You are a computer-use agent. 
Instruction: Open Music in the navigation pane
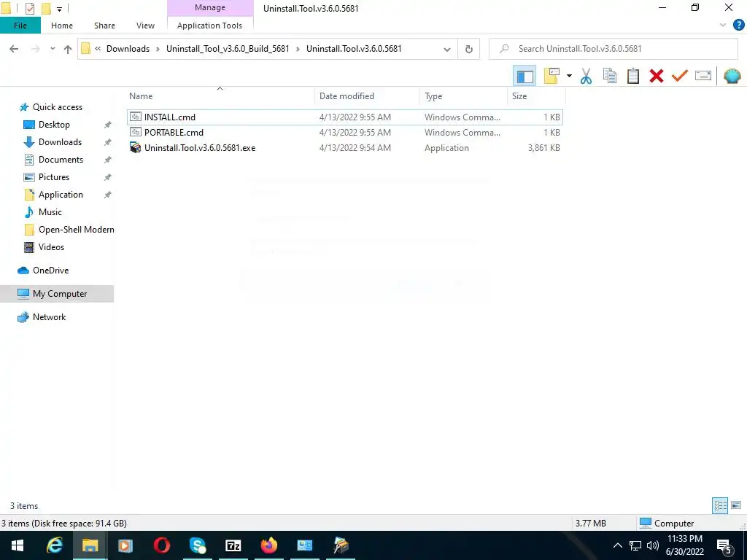[50, 212]
